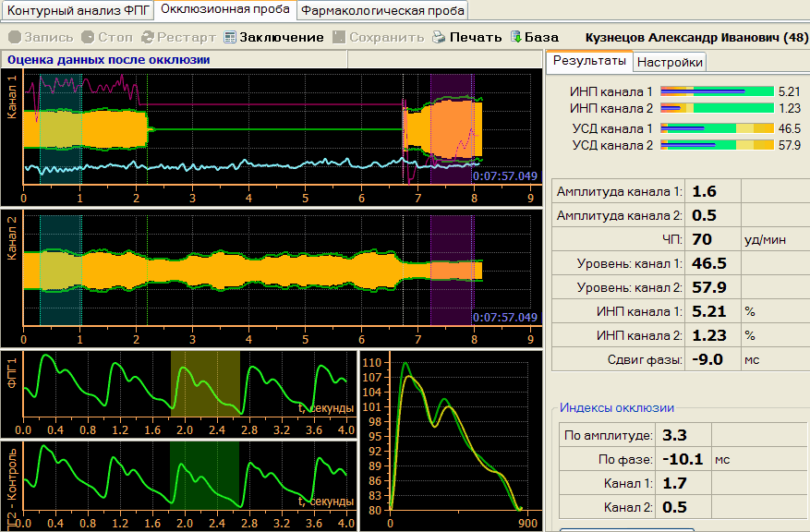810x532 pixels.
Task: Click the Сохранить save icon
Action: click(339, 38)
